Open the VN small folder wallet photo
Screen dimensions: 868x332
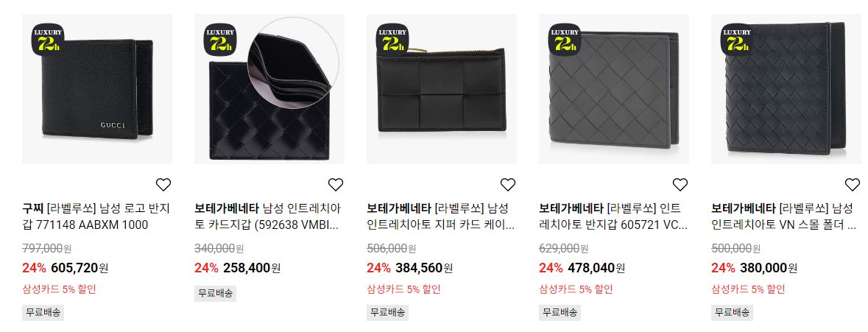[x=786, y=89]
